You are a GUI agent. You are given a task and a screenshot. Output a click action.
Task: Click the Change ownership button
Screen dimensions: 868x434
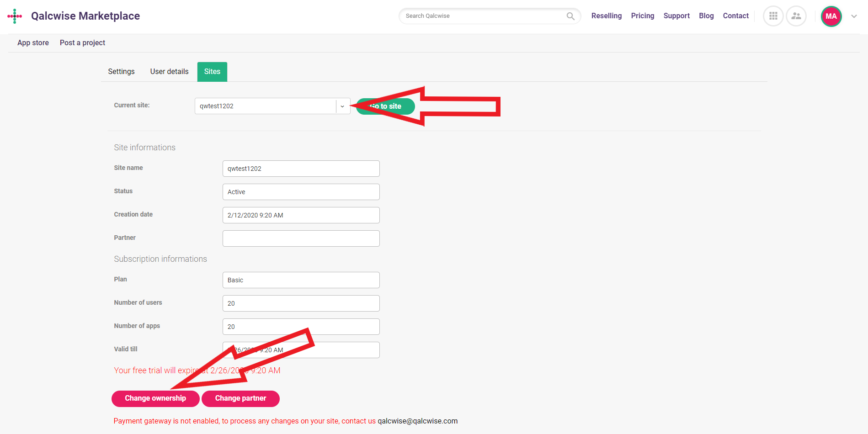[155, 398]
